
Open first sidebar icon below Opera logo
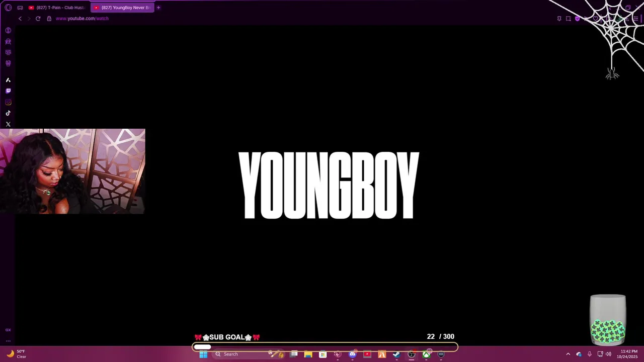[x=8, y=31]
